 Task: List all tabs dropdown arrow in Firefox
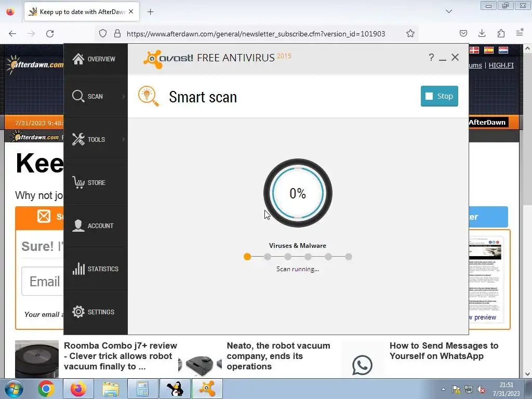point(449,11)
